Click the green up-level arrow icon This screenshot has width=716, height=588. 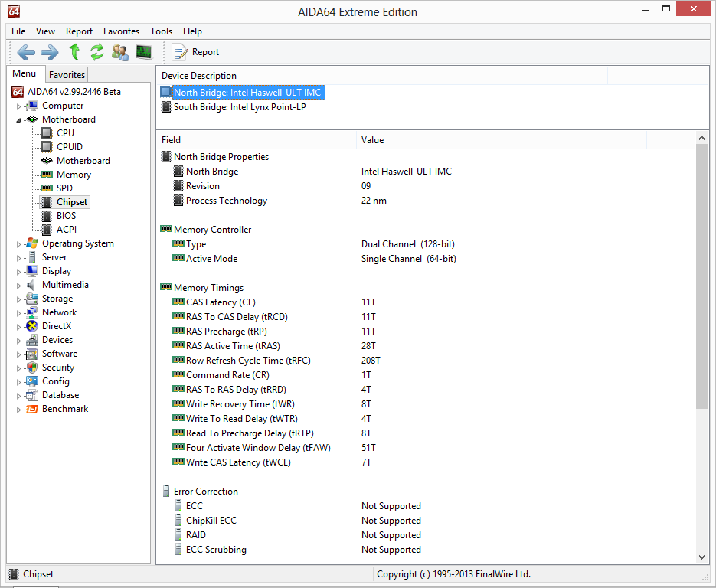coord(74,52)
